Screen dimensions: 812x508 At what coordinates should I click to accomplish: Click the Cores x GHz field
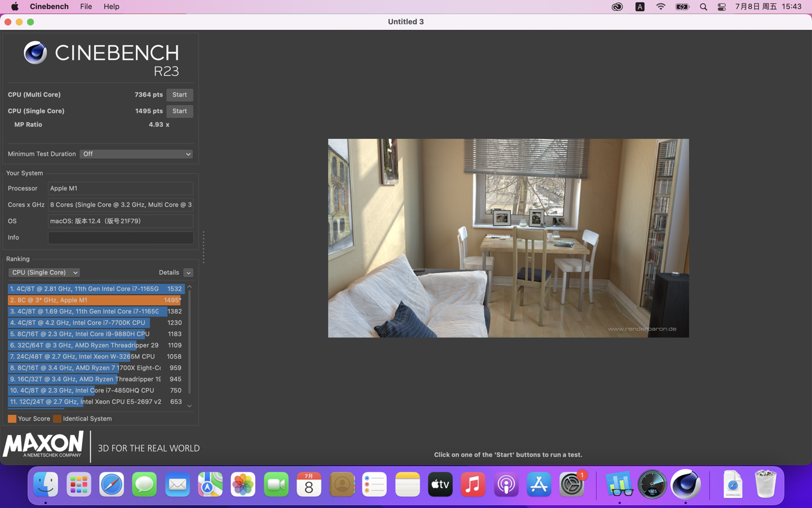pos(121,205)
